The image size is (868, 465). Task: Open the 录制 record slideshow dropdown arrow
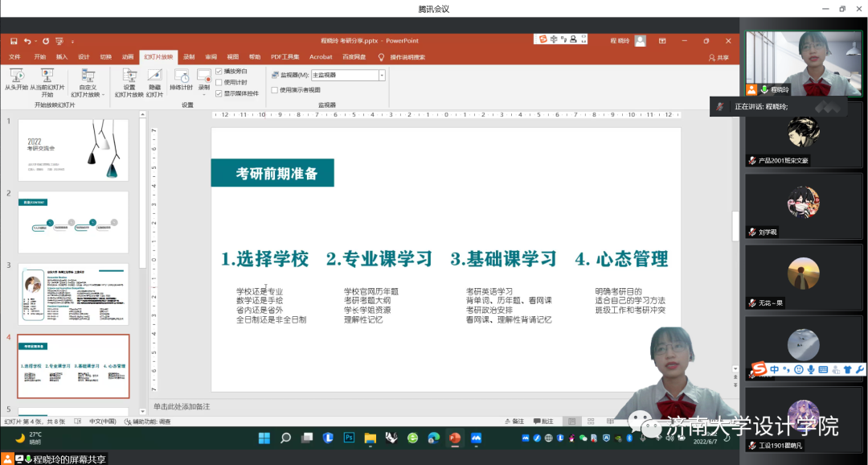click(x=204, y=92)
